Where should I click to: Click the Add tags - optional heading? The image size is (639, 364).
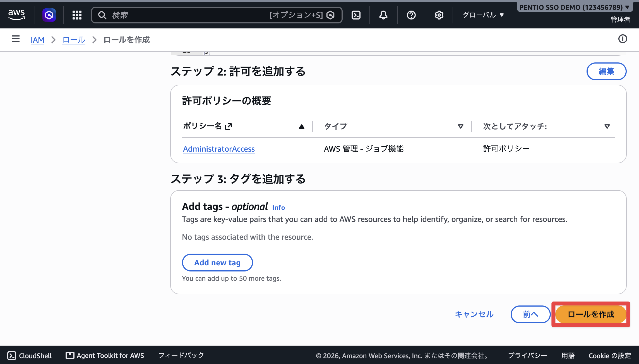(225, 207)
